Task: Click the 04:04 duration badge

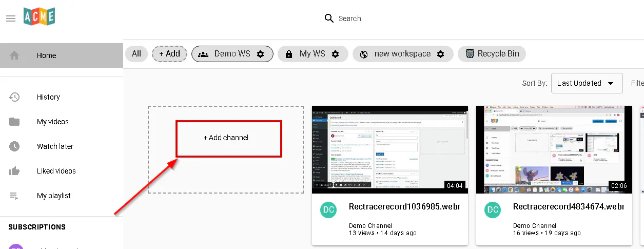Action: (455, 185)
